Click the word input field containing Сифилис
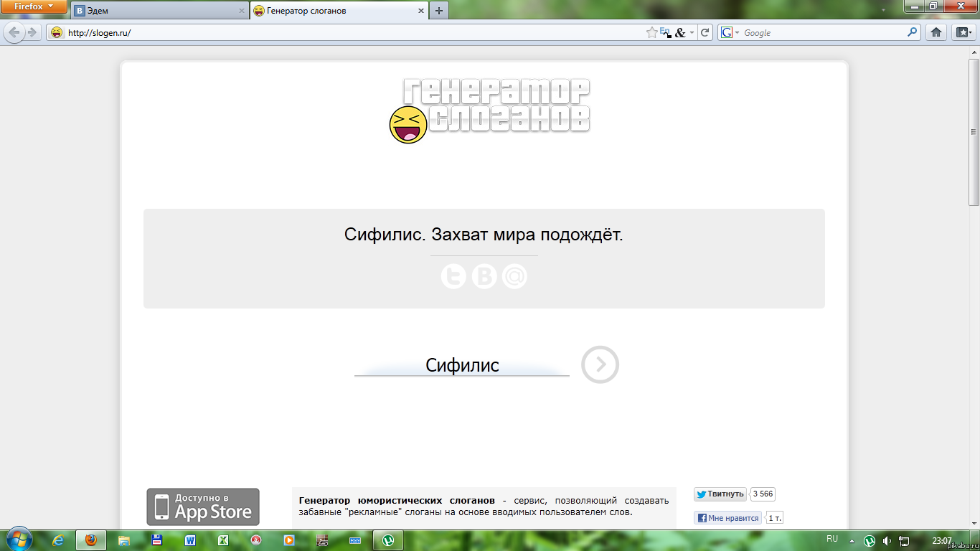980x551 pixels. click(x=462, y=365)
